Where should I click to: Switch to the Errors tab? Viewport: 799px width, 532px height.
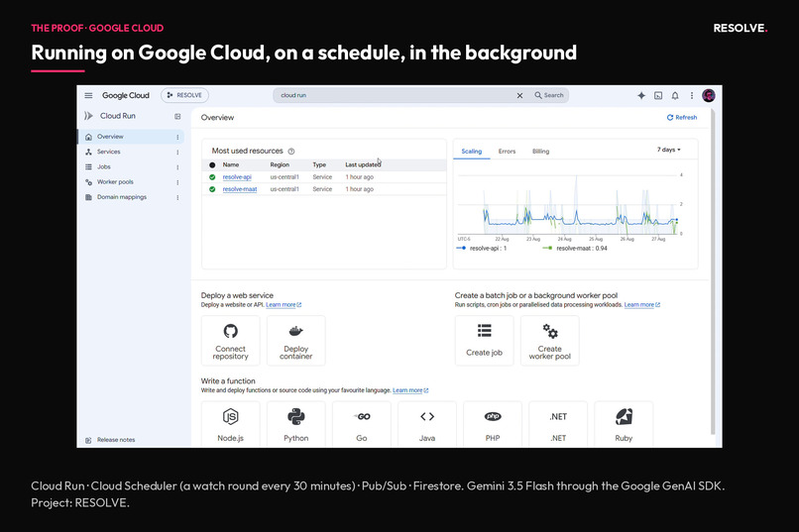pyautogui.click(x=507, y=152)
